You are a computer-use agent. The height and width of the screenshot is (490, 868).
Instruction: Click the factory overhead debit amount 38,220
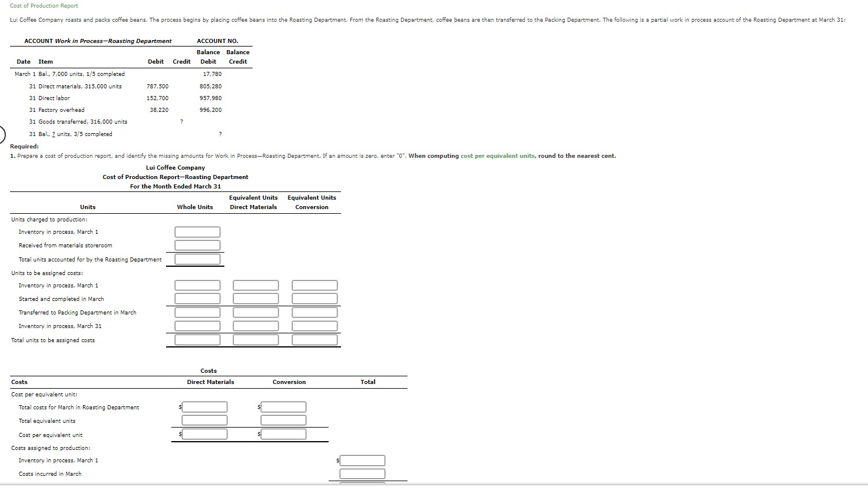159,110
